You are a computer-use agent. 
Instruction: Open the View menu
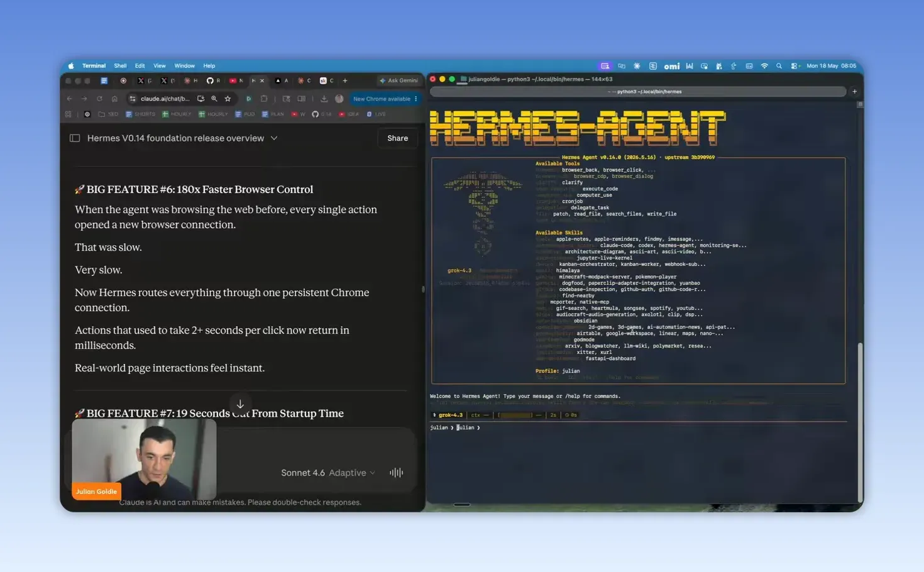(x=160, y=66)
